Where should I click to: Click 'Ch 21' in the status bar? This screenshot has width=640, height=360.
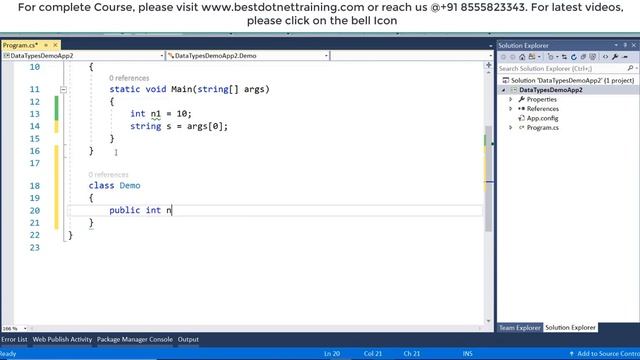[x=411, y=353]
